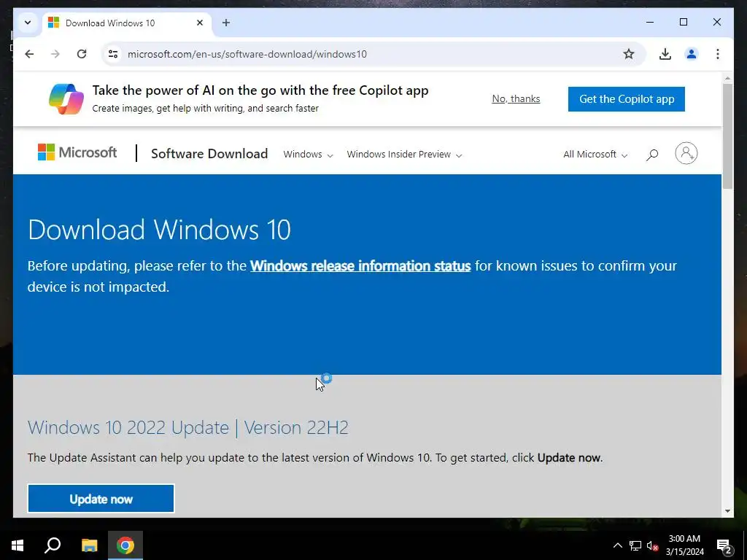Open Chrome downloads icon
Image resolution: width=747 pixels, height=560 pixels.
point(665,54)
